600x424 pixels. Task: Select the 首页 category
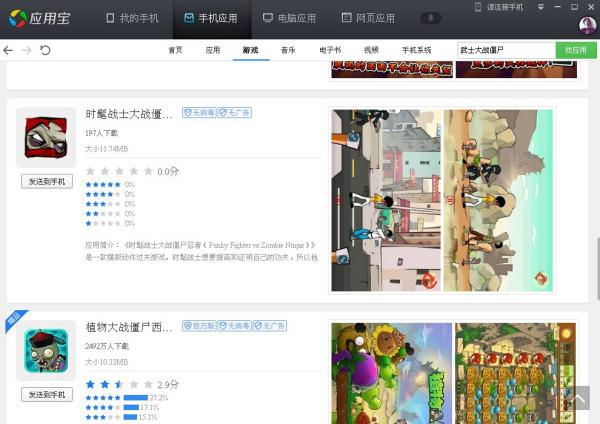[175, 50]
